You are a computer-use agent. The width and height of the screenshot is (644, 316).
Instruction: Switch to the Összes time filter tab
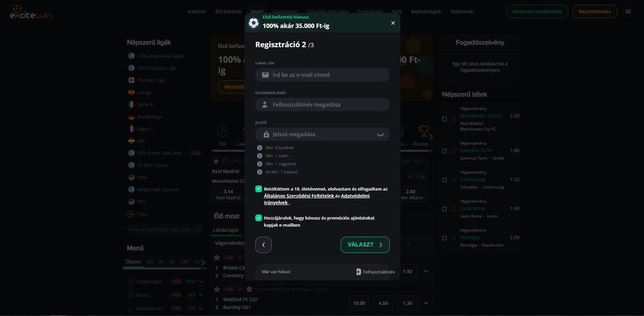pyautogui.click(x=133, y=262)
